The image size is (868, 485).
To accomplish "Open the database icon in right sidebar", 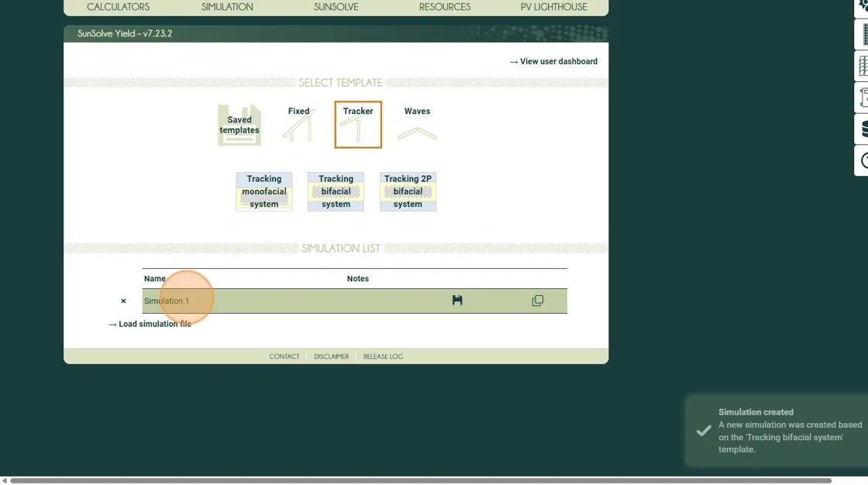I will point(863,129).
